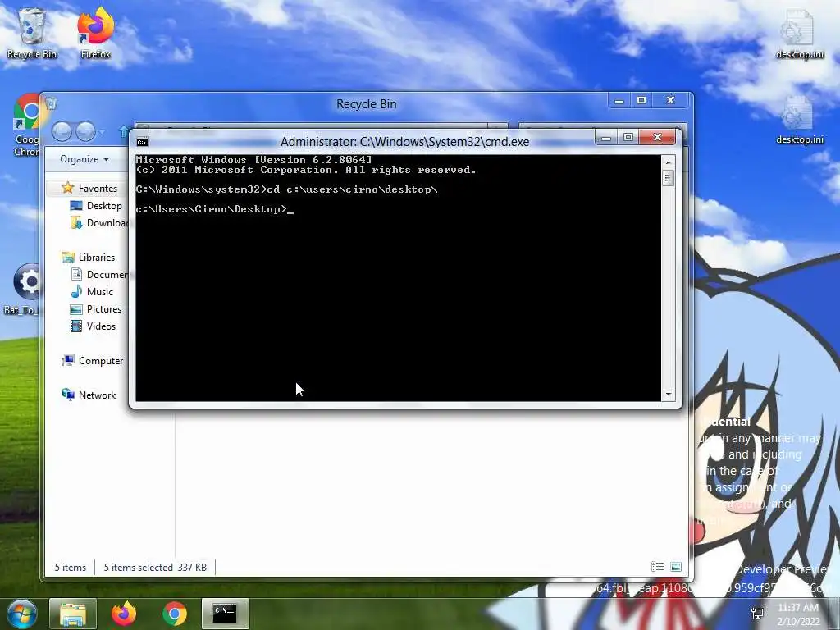Click the cmd scrollbar up arrow
The image size is (840, 630).
pos(668,162)
